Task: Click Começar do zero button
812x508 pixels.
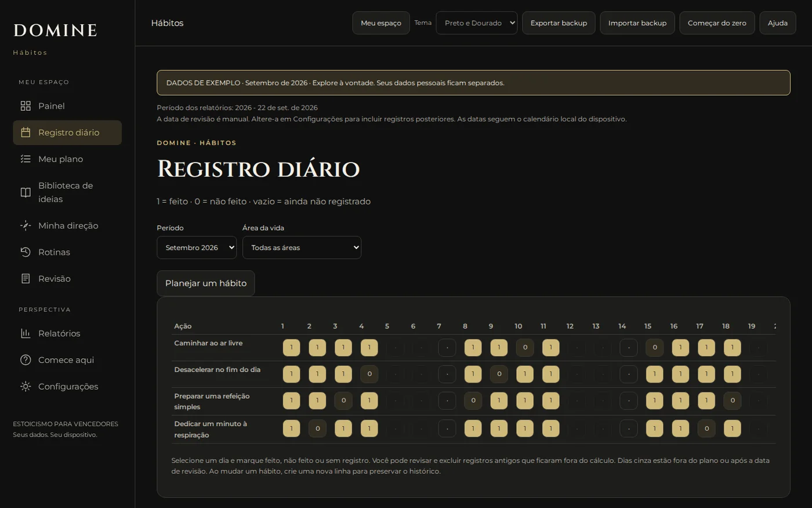Action: point(717,23)
